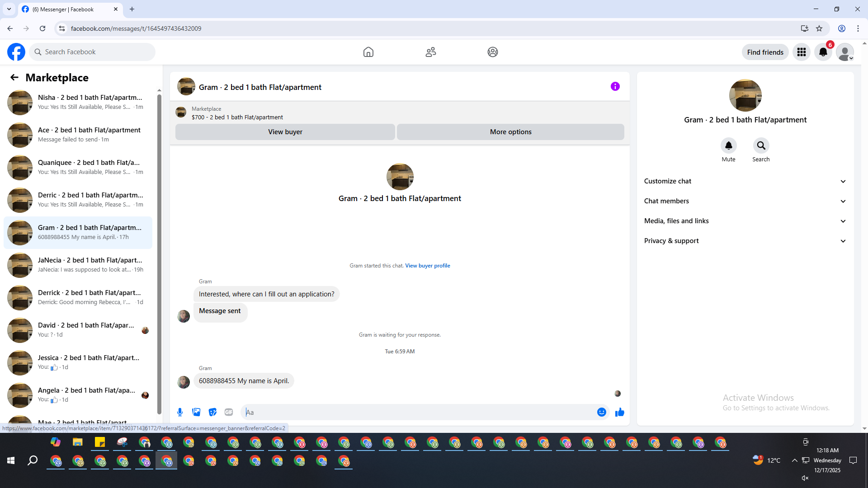
Task: Expand Media, files and links section
Action: click(x=745, y=221)
